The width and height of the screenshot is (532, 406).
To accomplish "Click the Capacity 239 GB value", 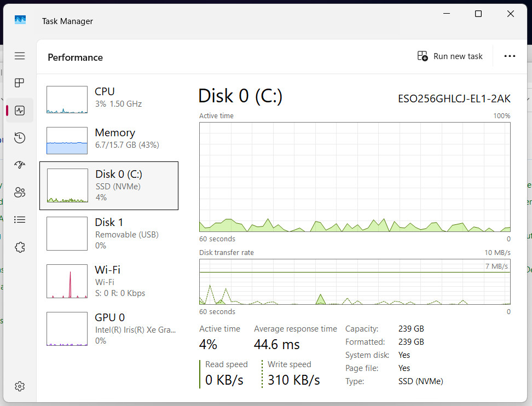I will 411,329.
